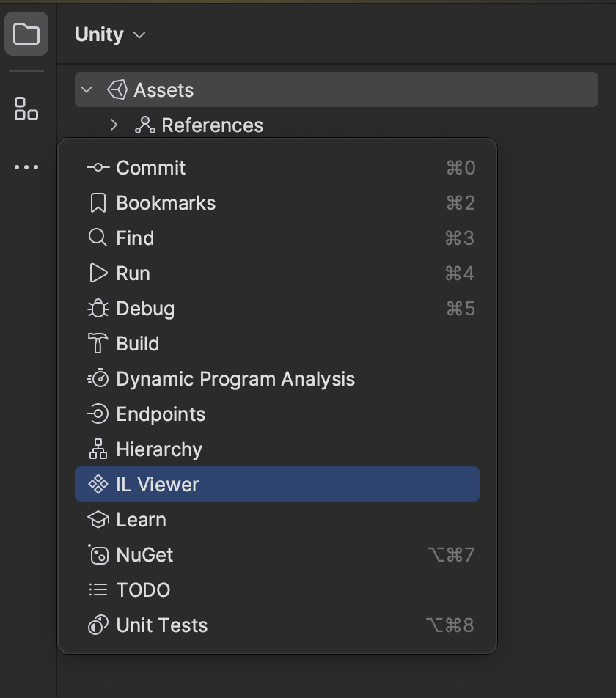Open Dynamic Program Analysis tool window
Image resolution: width=616 pixels, height=698 pixels.
tap(277, 379)
